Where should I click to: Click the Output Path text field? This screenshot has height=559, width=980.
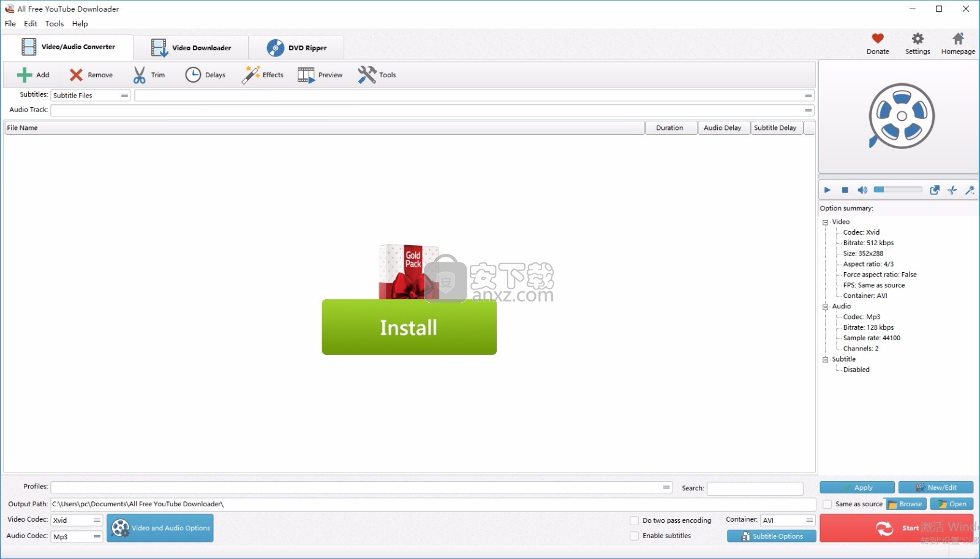[433, 504]
